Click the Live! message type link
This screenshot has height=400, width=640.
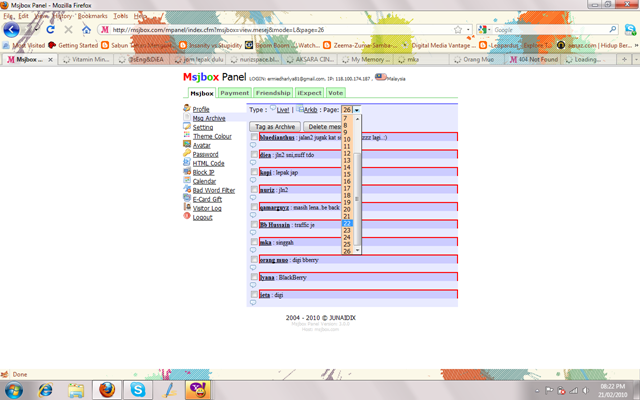[282, 110]
